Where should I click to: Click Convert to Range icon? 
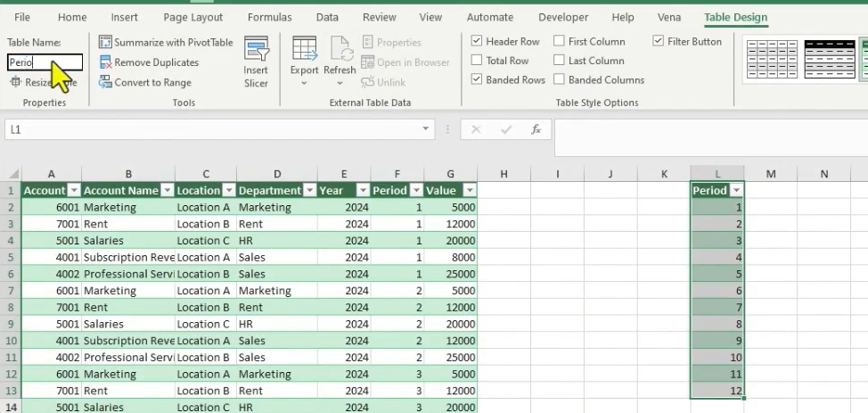point(106,82)
